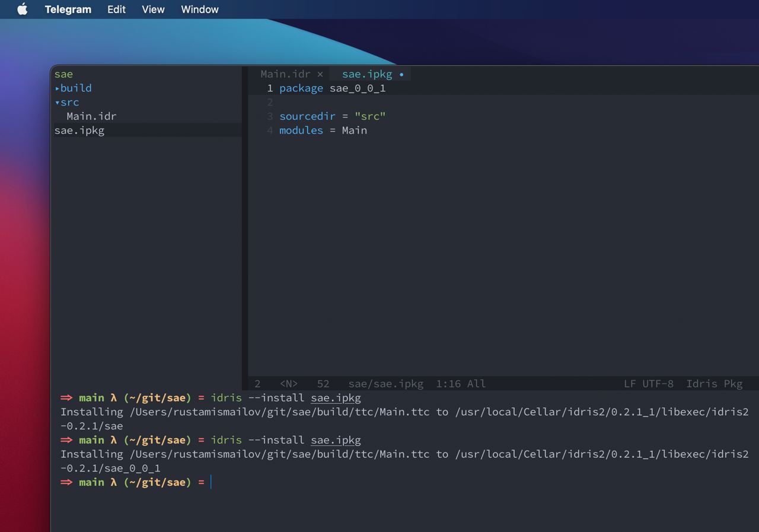Image resolution: width=759 pixels, height=532 pixels.
Task: Open the Window menu
Action: (200, 9)
